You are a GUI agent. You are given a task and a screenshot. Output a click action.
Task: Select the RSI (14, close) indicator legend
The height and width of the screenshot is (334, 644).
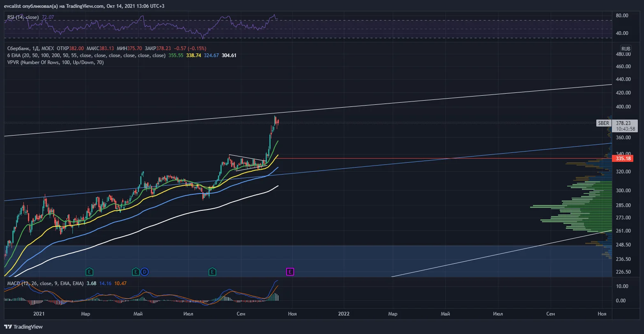[23, 17]
